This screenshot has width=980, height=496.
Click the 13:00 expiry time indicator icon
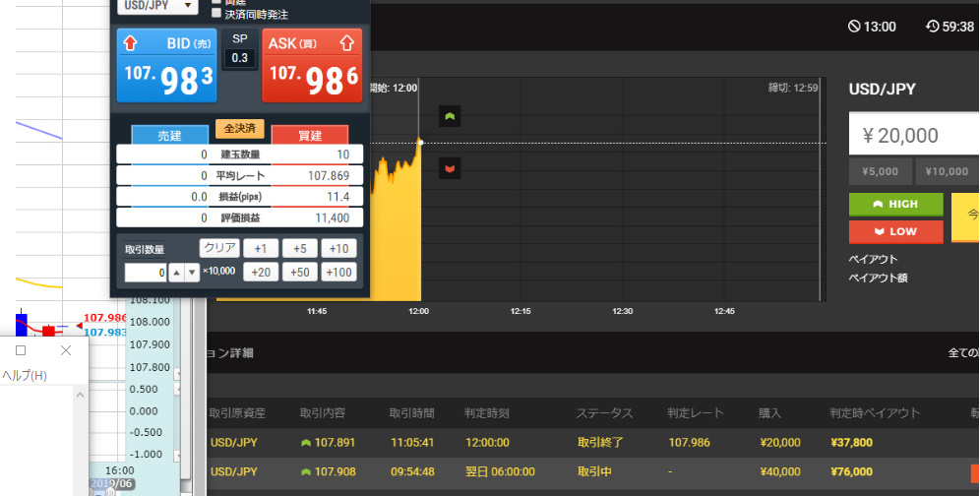(854, 27)
